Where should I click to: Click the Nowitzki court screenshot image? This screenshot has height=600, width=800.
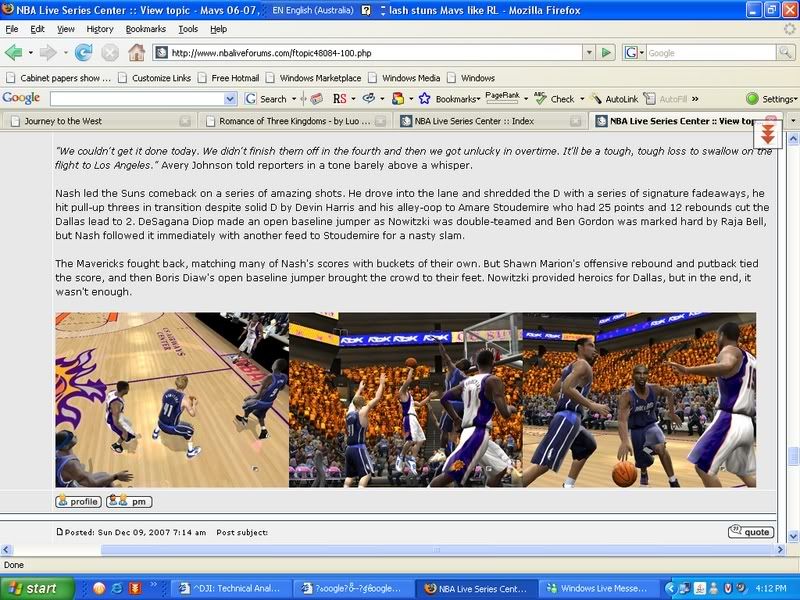pyautogui.click(x=172, y=399)
